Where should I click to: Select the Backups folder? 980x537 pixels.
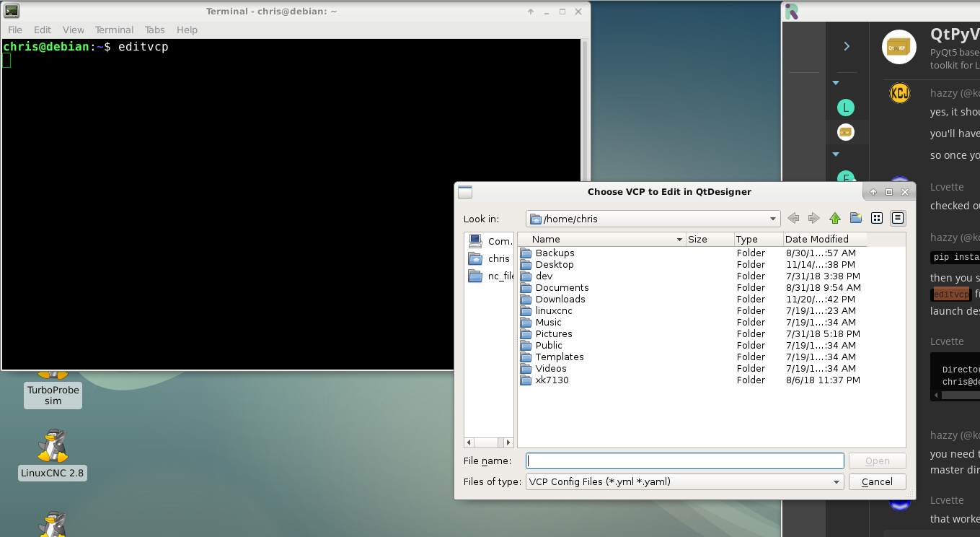click(x=555, y=253)
